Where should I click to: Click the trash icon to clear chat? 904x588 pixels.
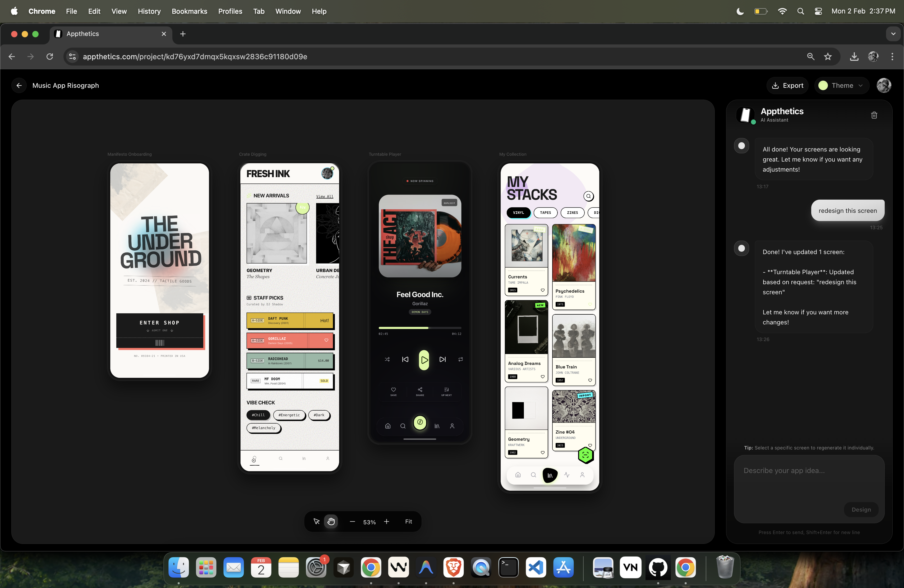coord(874,115)
